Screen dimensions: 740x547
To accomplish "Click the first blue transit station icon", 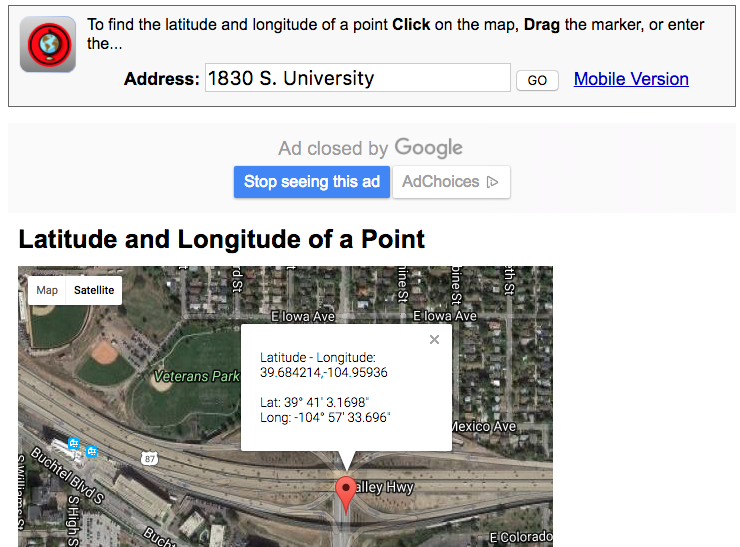I will click(x=73, y=444).
